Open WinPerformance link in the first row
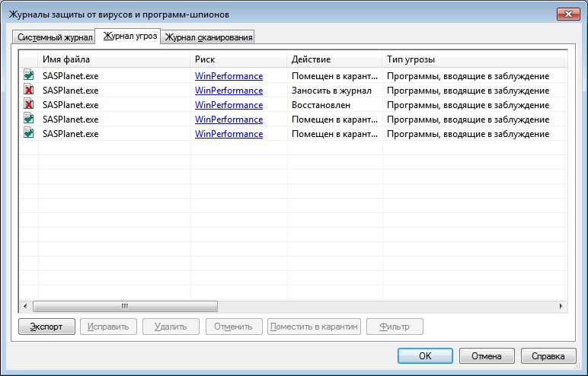The height and width of the screenshot is (376, 588). (x=228, y=76)
